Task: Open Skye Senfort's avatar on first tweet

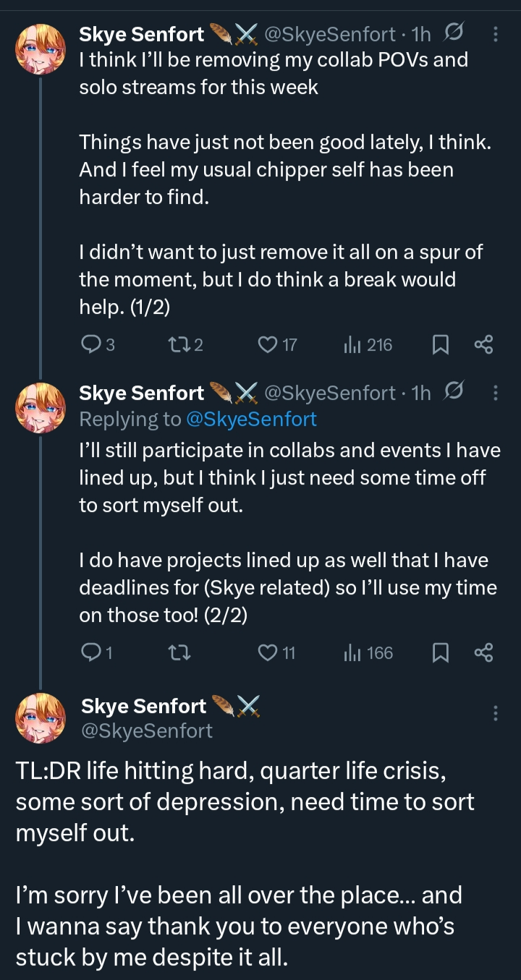Action: 41,49
